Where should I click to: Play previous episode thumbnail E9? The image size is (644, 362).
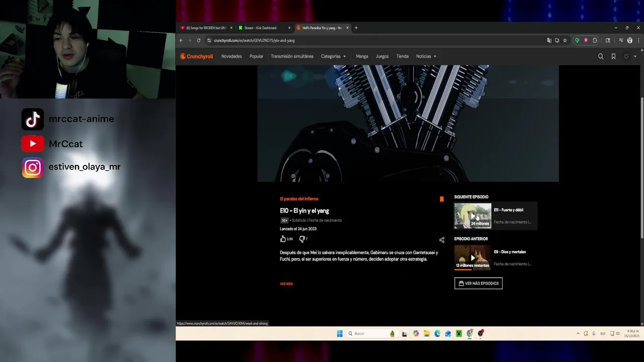(472, 257)
